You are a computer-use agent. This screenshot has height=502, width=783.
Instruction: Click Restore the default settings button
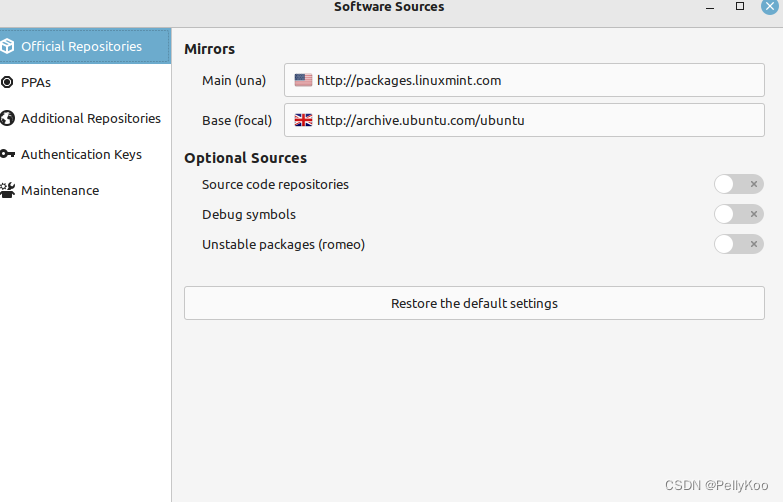click(x=474, y=303)
